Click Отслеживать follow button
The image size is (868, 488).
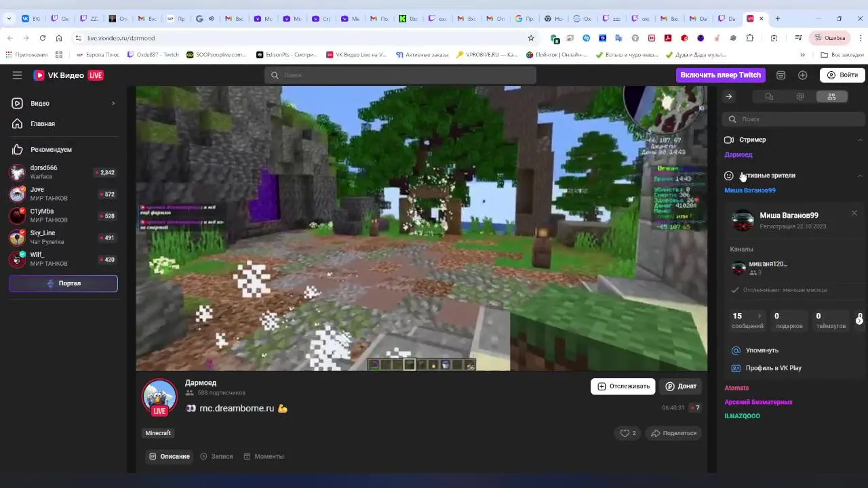[623, 386]
